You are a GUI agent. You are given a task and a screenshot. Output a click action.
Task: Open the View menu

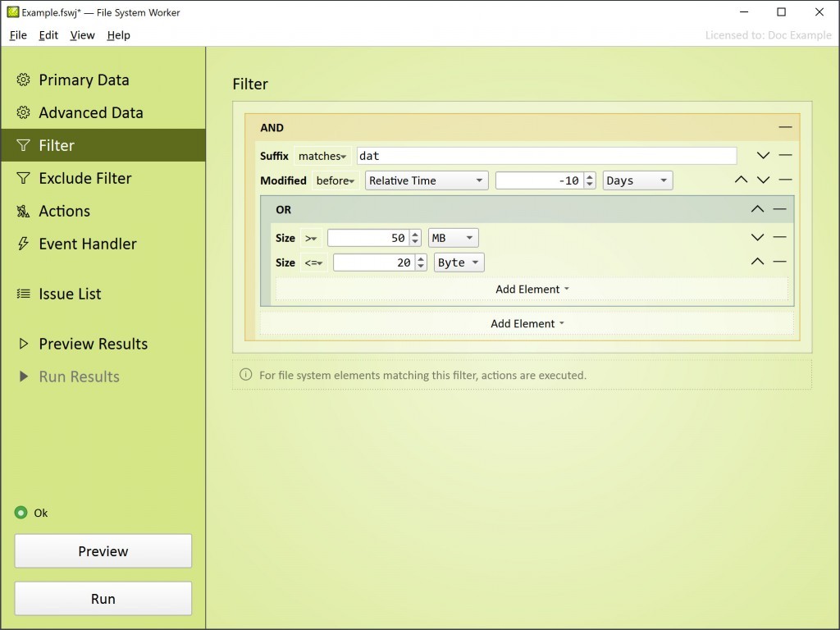(82, 35)
